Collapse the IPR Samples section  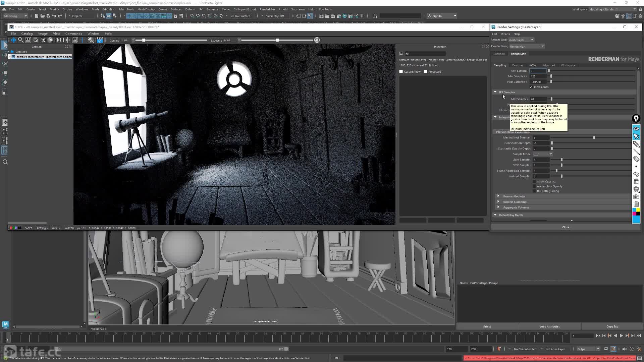[495, 92]
